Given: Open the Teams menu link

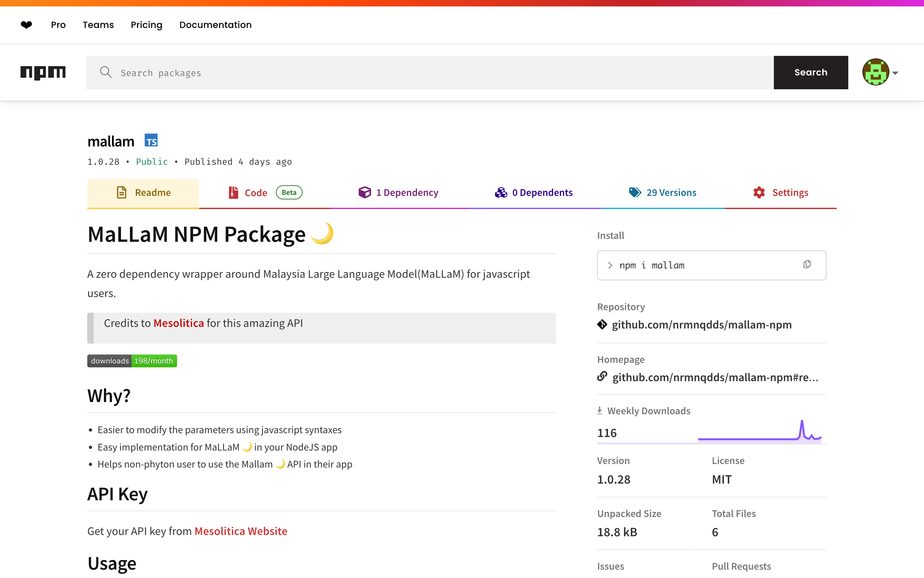Looking at the screenshot, I should tap(98, 25).
